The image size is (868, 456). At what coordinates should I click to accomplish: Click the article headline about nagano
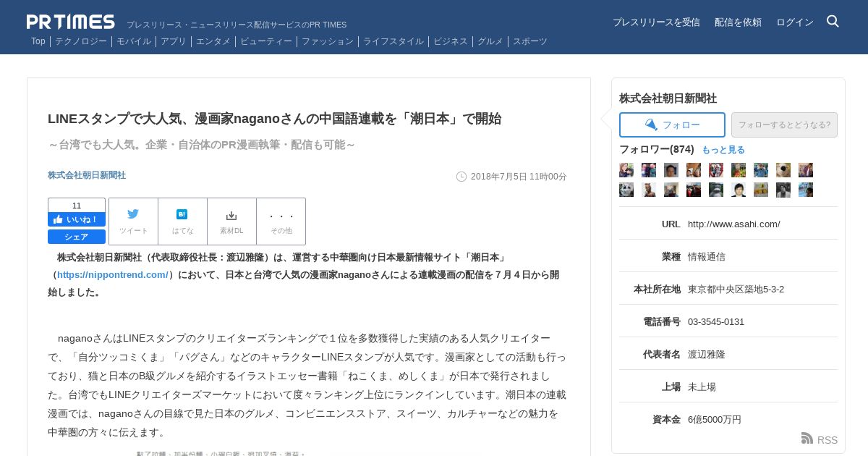click(x=275, y=118)
